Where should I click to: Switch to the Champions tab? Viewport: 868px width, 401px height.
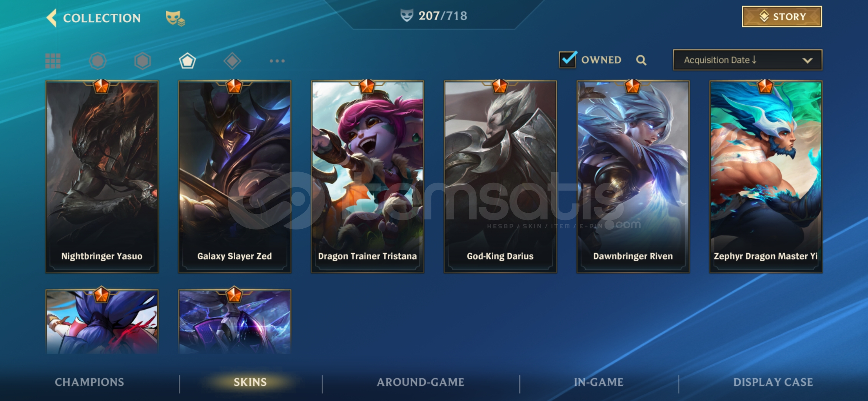89,382
